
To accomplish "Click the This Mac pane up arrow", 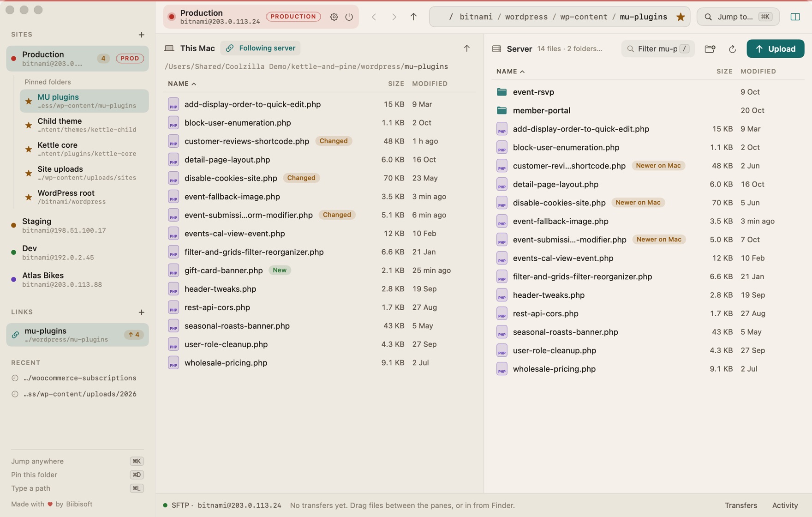I will (x=467, y=48).
